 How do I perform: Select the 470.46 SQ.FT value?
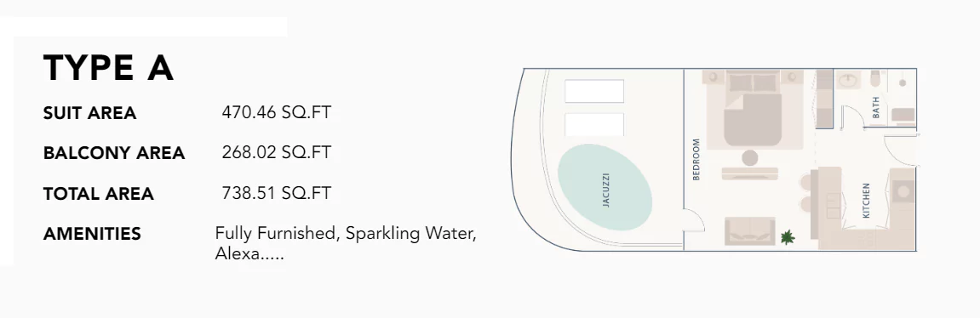point(276,112)
